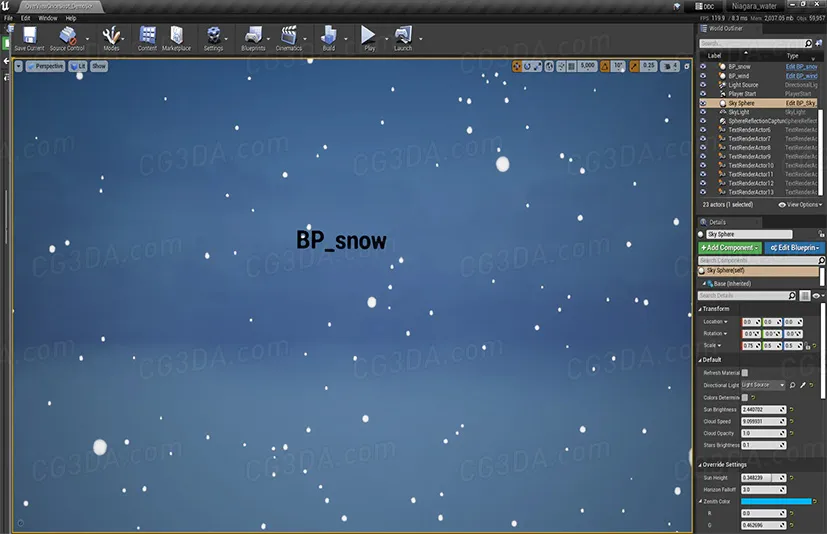Maximize or restore the viewport icon
This screenshot has height=534, width=827.
pos(687,66)
